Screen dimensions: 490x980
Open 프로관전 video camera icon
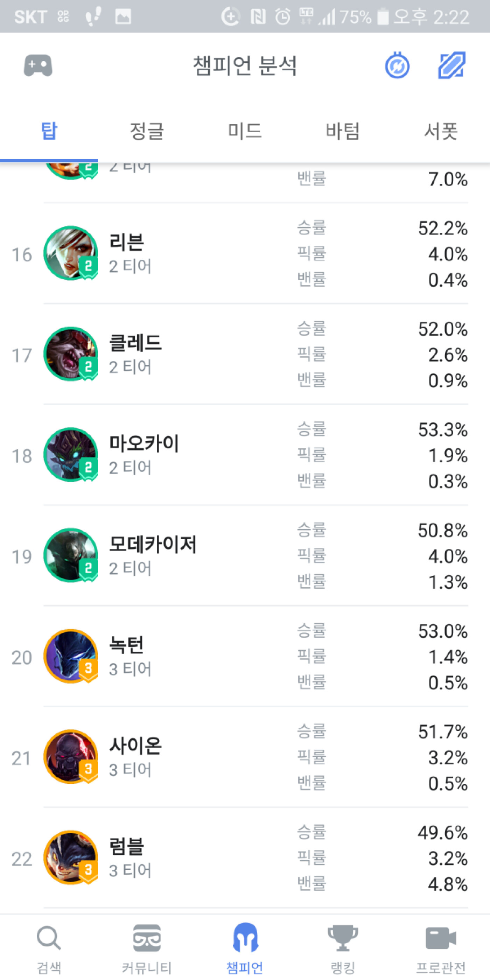coord(441,938)
